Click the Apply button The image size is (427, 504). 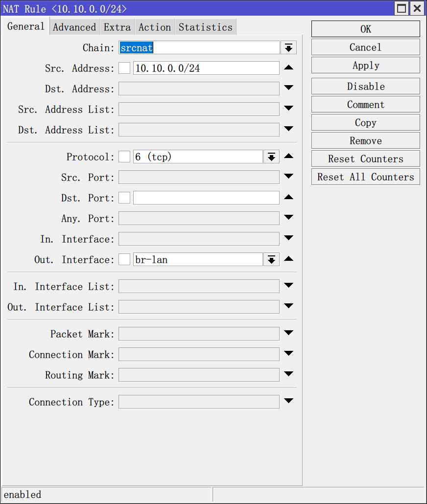tap(365, 66)
